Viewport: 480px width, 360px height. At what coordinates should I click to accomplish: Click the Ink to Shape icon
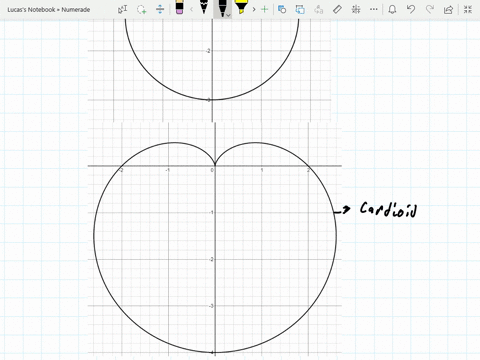pos(300,9)
